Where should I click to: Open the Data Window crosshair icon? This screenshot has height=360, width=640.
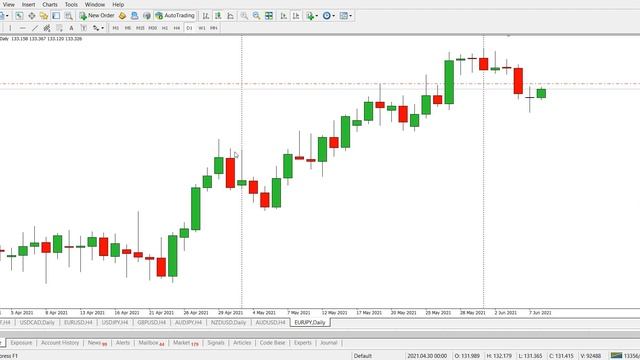(31, 16)
